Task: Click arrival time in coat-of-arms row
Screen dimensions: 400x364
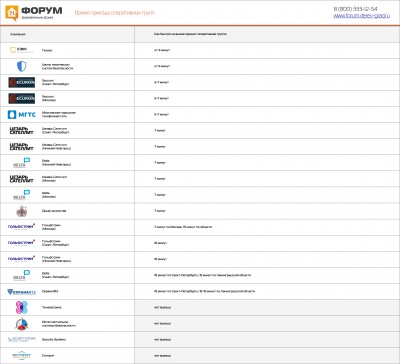Action: tap(160, 211)
